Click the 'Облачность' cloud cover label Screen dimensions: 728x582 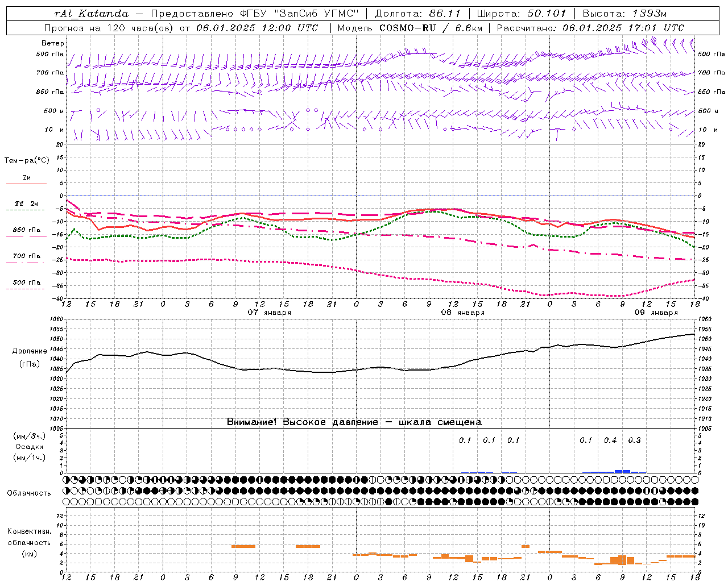coord(29,493)
